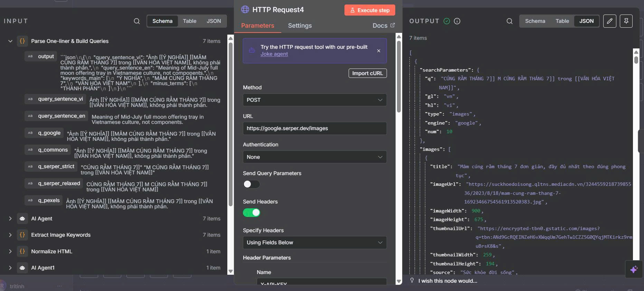
Task: Open the Authentication dropdown showing None
Action: (314, 157)
